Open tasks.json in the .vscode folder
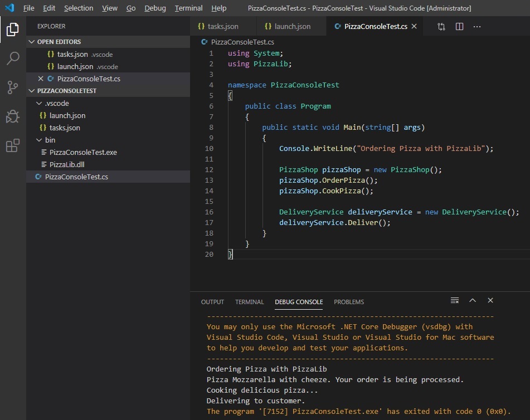 coord(108,128)
